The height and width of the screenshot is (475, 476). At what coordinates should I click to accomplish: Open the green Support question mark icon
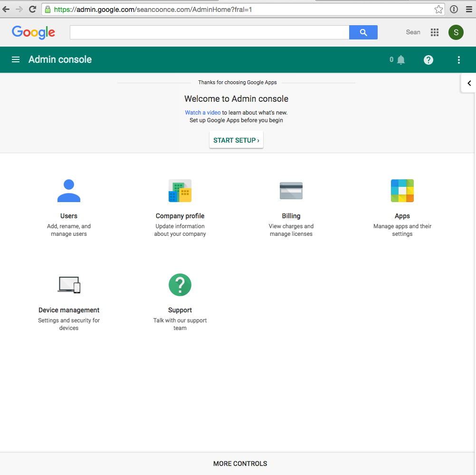[180, 285]
